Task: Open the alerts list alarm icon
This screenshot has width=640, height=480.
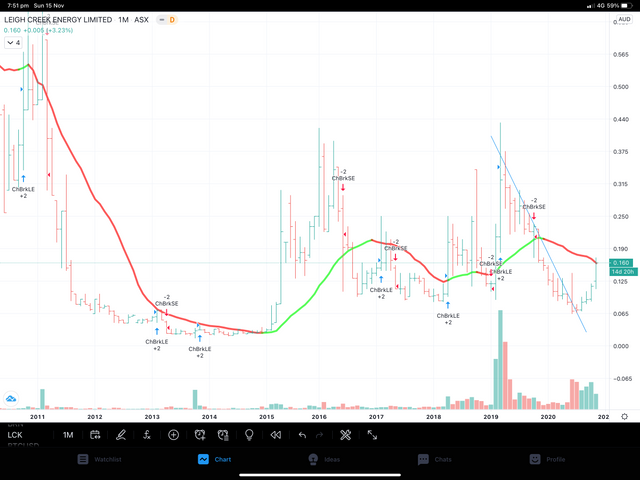Action: [x=223, y=435]
